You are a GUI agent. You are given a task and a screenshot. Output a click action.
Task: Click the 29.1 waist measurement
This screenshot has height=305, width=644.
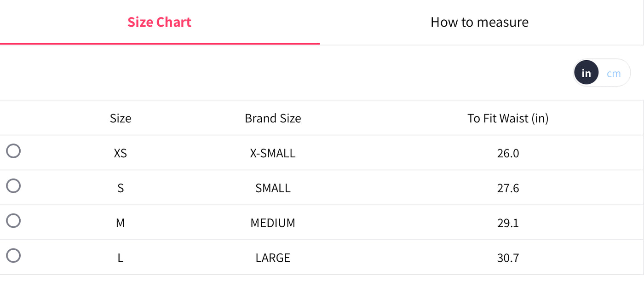click(508, 223)
